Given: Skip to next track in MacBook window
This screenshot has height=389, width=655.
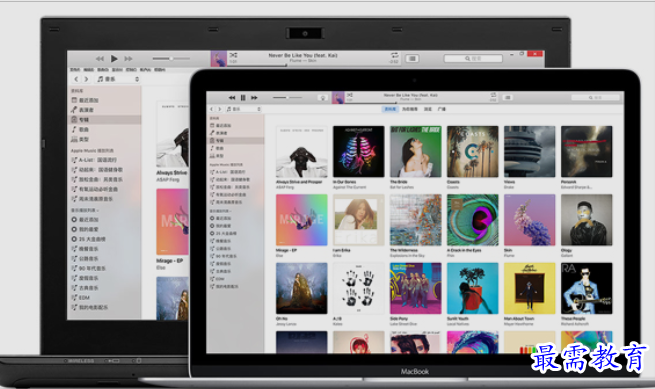Looking at the screenshot, I should [x=254, y=98].
